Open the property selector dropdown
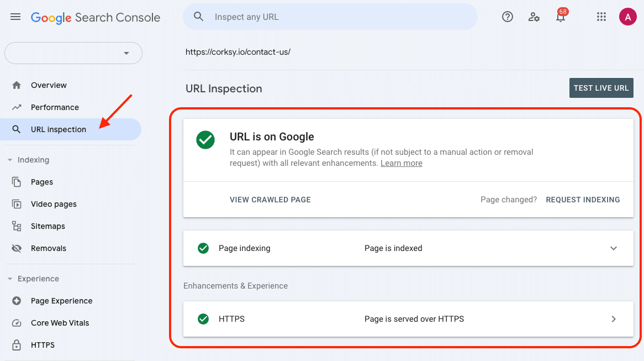The height and width of the screenshot is (361, 644). pos(73,53)
